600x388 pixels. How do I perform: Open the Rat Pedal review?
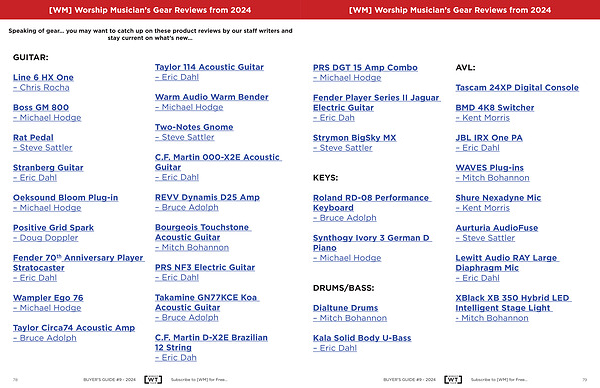pos(33,138)
